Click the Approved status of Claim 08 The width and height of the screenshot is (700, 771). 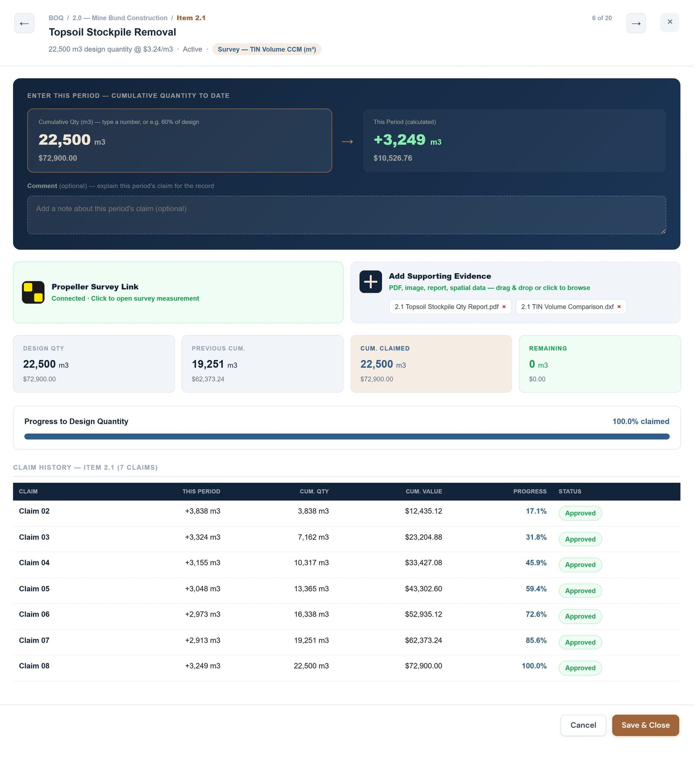[580, 668]
